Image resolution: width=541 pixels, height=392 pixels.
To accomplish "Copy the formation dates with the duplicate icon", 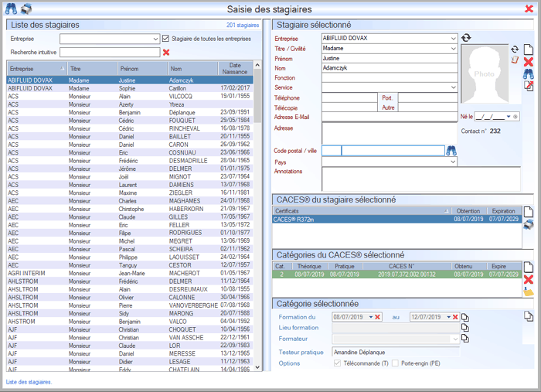I will 465,318.
